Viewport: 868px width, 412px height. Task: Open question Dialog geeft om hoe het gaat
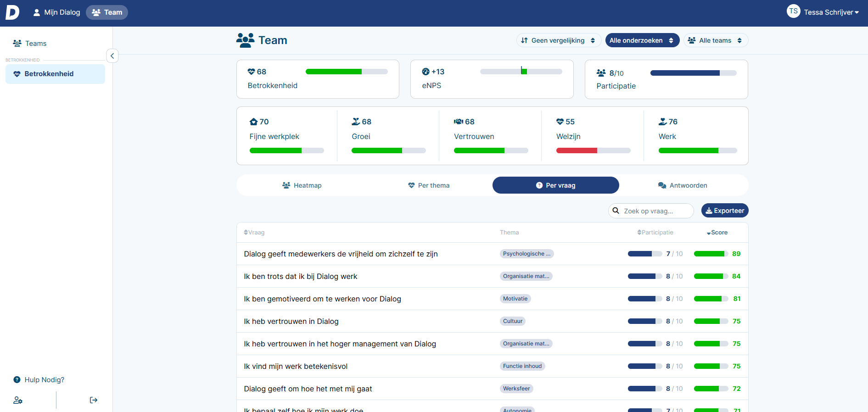click(308, 389)
